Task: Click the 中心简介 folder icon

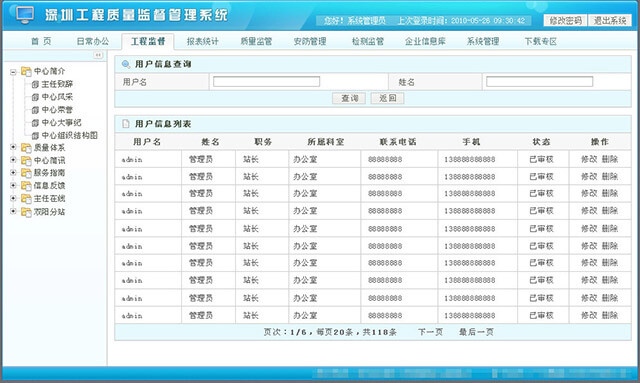Action: (x=26, y=71)
